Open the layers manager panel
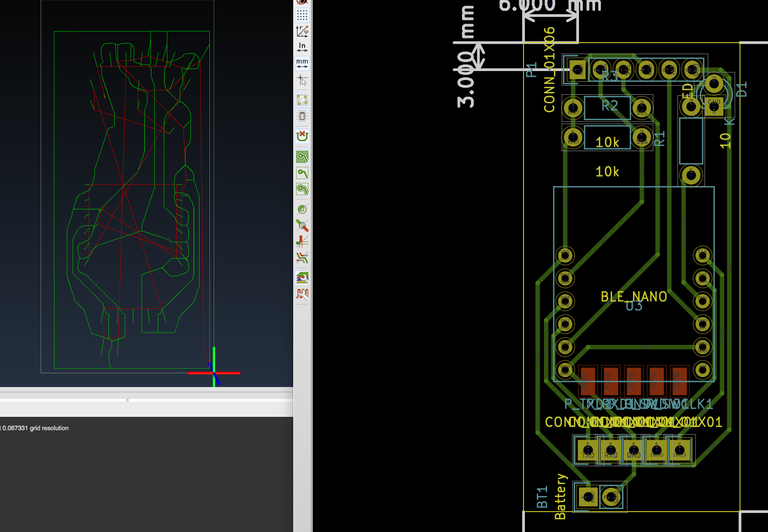Viewport: 768px width, 532px height. click(302, 278)
